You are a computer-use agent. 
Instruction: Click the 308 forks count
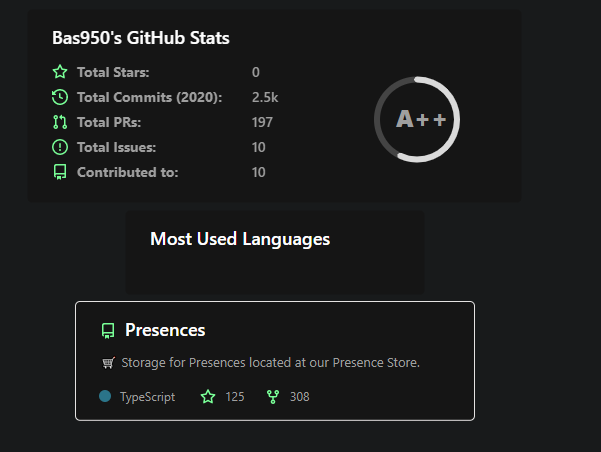coord(300,396)
